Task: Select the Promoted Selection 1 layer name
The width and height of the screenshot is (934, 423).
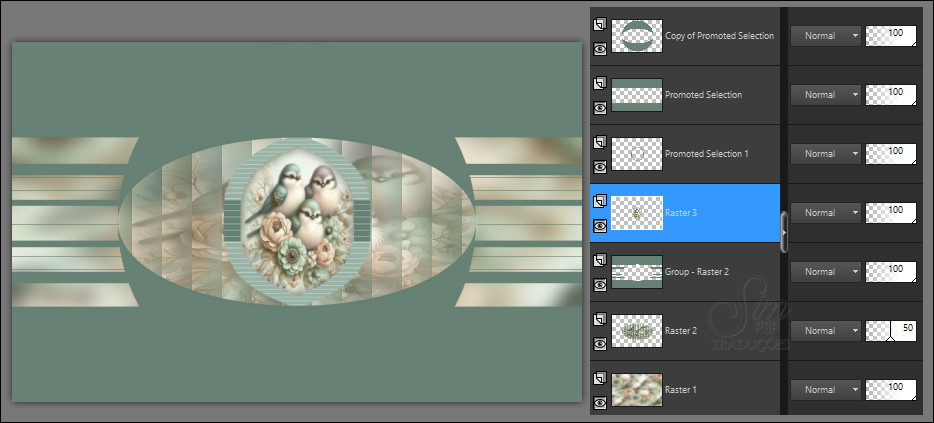Action: tap(706, 154)
